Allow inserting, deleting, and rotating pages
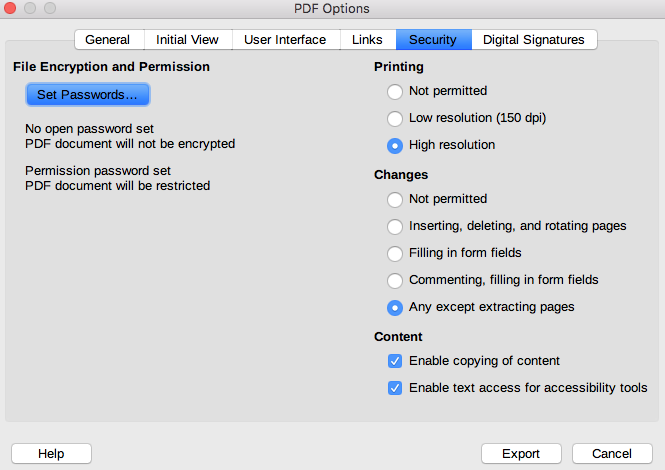The image size is (665, 470). tap(395, 226)
